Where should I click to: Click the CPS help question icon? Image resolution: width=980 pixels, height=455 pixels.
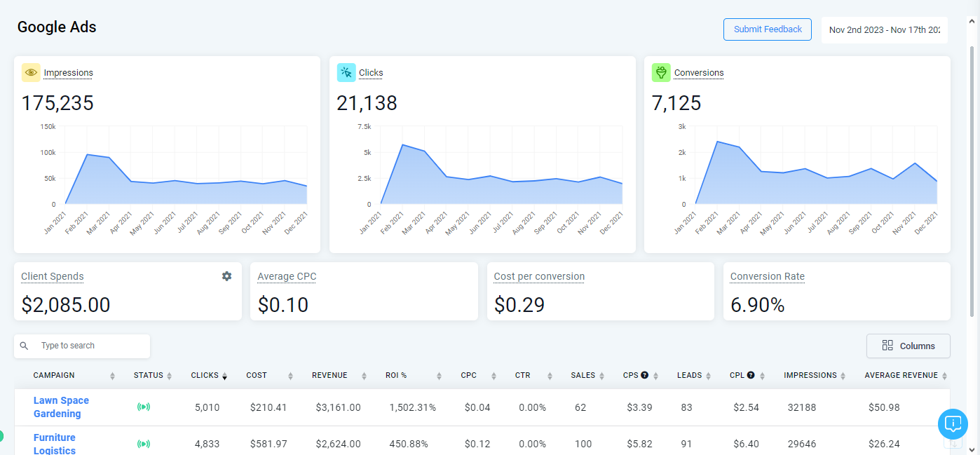(x=645, y=375)
